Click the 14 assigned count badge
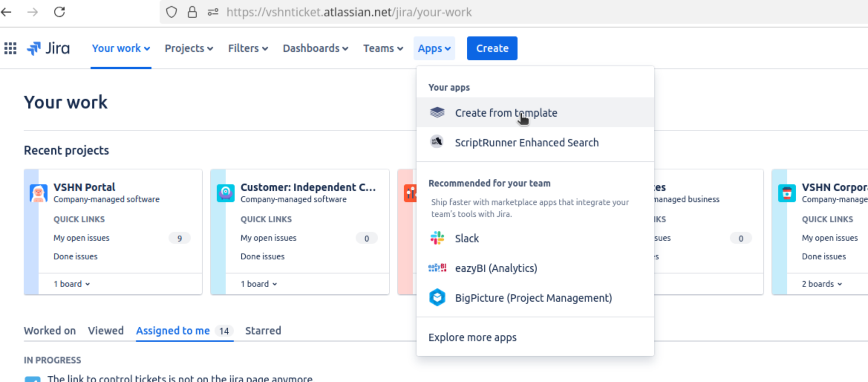The width and height of the screenshot is (868, 382). click(x=224, y=331)
